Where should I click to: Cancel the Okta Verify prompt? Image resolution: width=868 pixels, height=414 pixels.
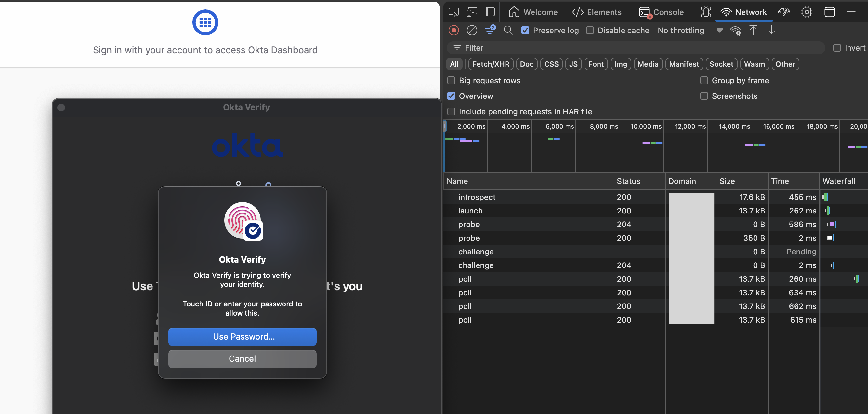click(x=242, y=359)
